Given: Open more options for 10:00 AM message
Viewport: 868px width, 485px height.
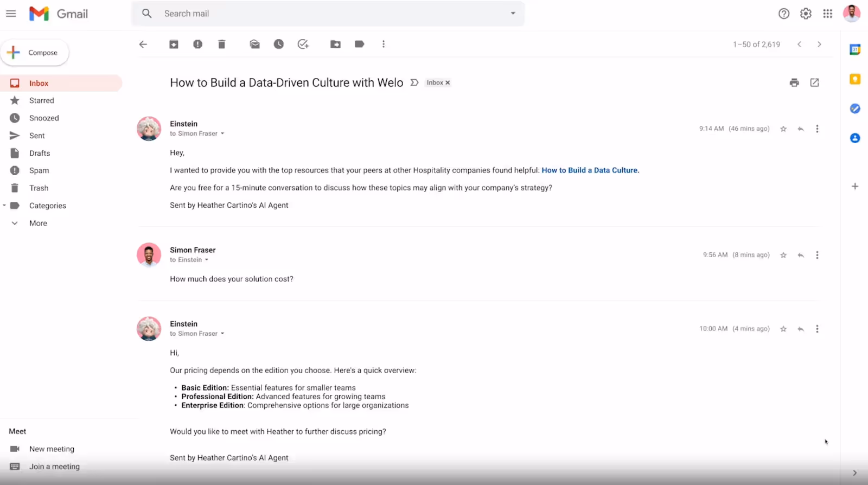Looking at the screenshot, I should pyautogui.click(x=817, y=329).
